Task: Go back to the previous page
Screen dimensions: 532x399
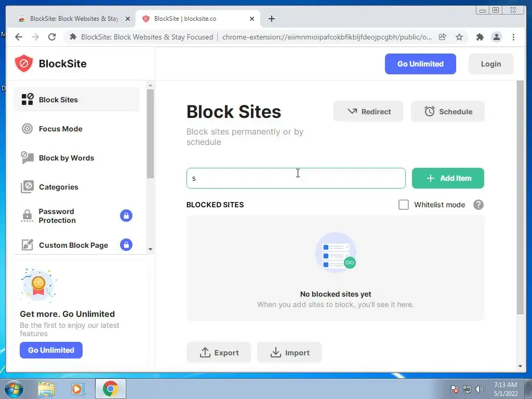Action: pyautogui.click(x=19, y=37)
